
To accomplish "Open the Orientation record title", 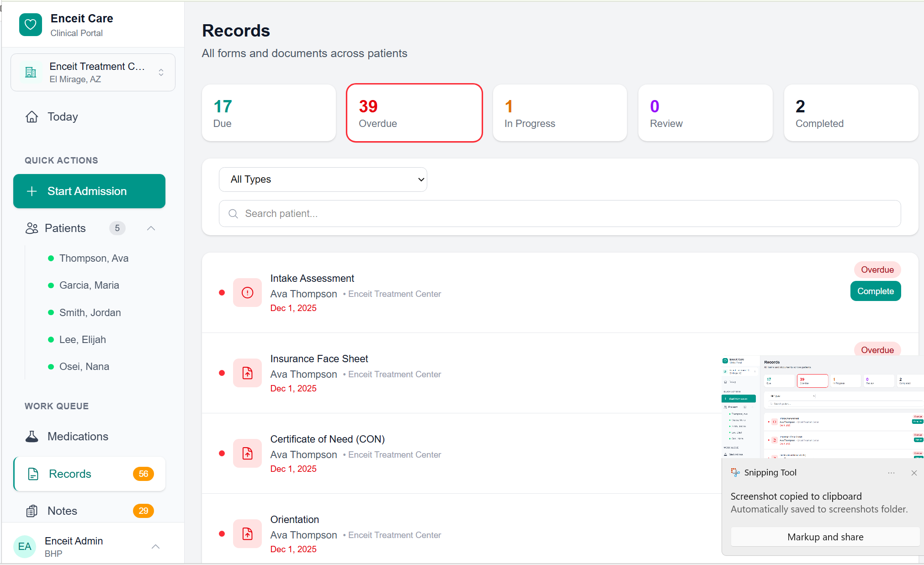I will 295,520.
